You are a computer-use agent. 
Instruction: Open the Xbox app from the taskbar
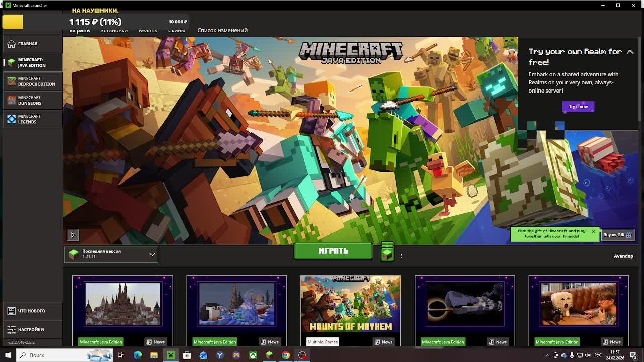point(253,355)
